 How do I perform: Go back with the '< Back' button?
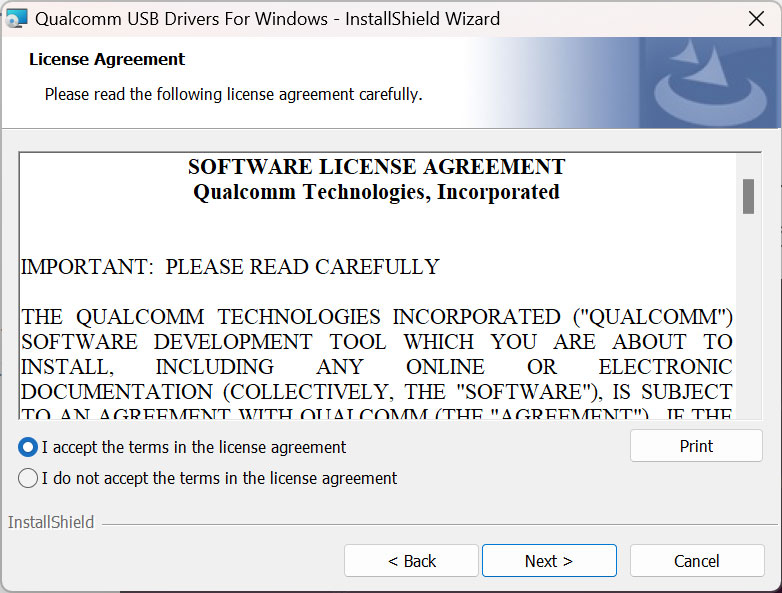click(x=411, y=561)
